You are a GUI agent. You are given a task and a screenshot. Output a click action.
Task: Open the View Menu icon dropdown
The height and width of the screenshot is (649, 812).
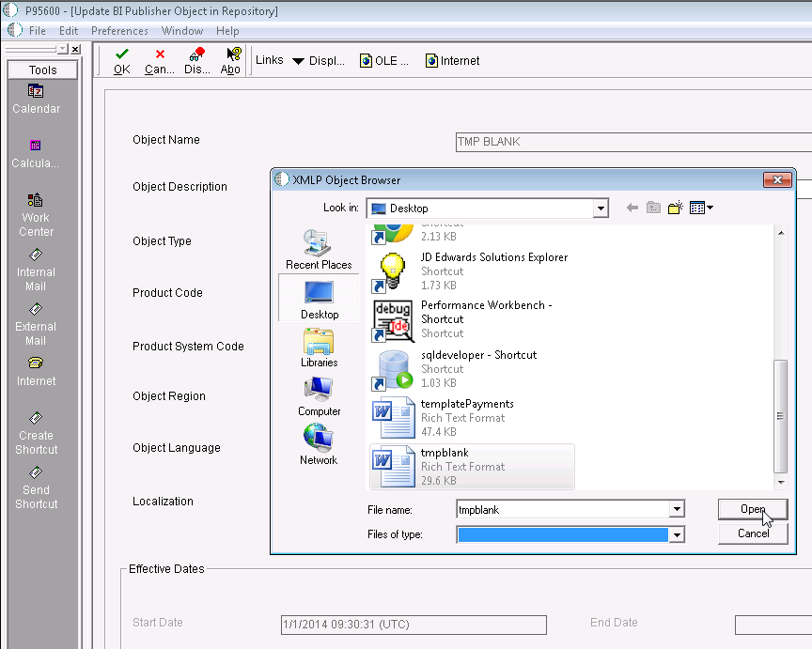701,209
